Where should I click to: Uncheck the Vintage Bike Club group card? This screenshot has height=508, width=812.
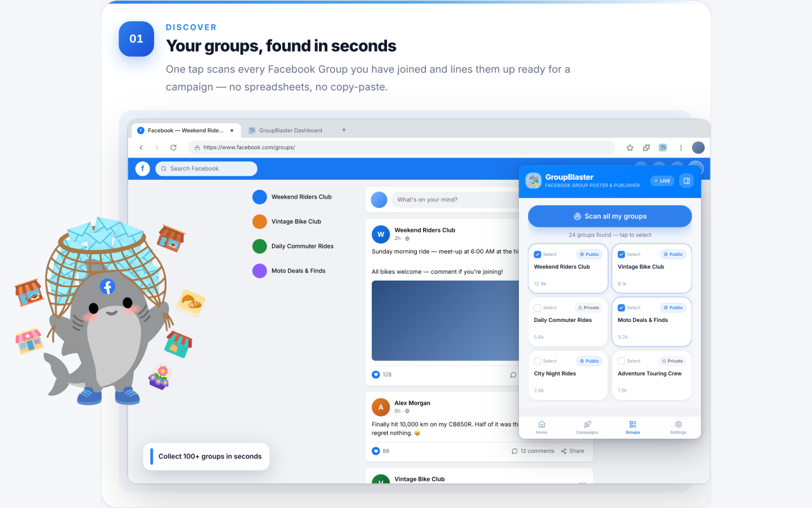[621, 254]
